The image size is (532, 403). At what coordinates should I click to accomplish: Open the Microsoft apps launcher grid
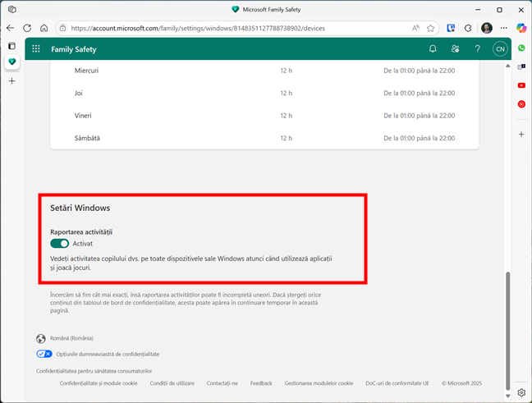coord(36,49)
